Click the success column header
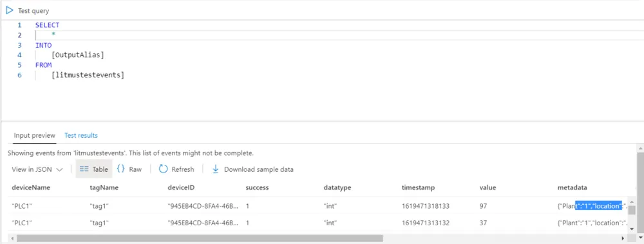 tap(257, 187)
